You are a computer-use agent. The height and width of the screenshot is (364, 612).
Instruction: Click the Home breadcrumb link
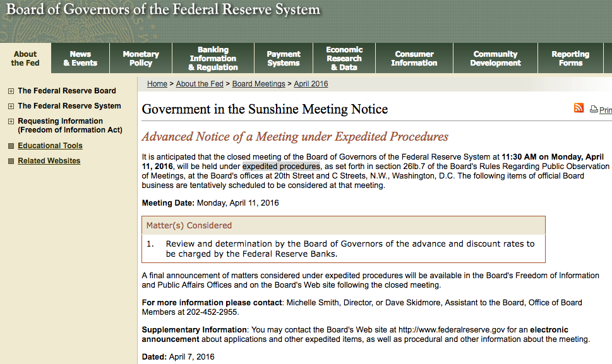click(157, 84)
